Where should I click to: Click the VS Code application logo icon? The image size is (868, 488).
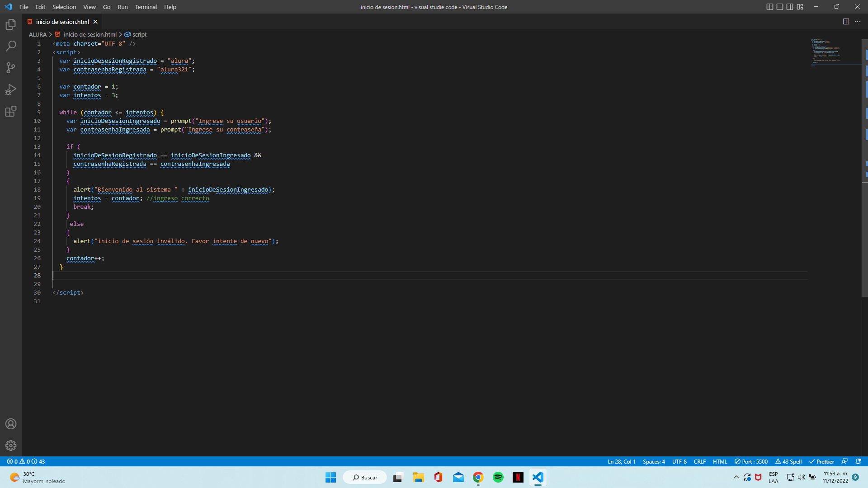coord(8,7)
